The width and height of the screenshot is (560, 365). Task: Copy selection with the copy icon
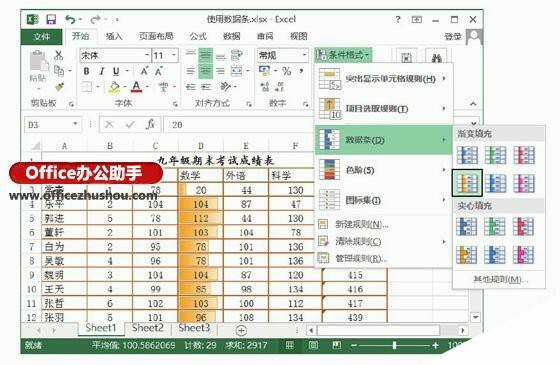coord(59,71)
